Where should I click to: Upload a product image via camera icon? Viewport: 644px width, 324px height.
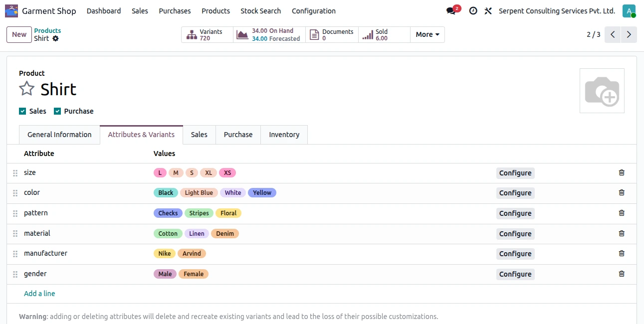[602, 91]
